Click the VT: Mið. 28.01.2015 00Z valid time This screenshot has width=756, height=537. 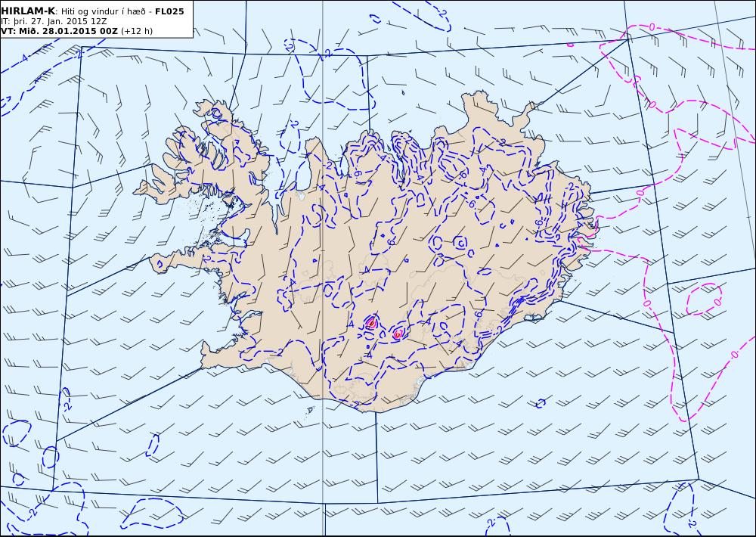click(x=59, y=31)
